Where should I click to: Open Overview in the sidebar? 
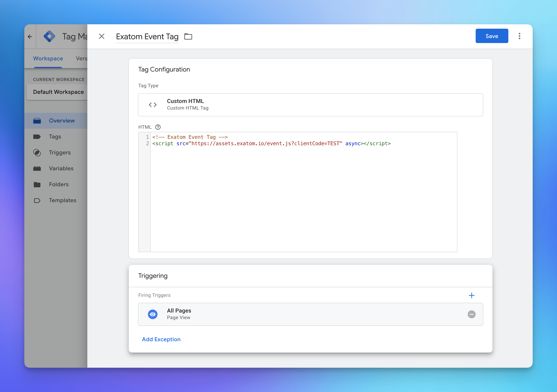click(x=56, y=121)
